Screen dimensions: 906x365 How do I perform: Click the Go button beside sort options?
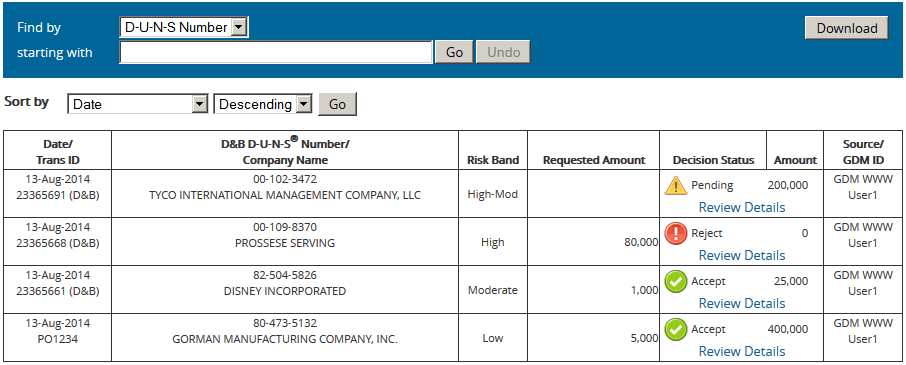(x=337, y=105)
